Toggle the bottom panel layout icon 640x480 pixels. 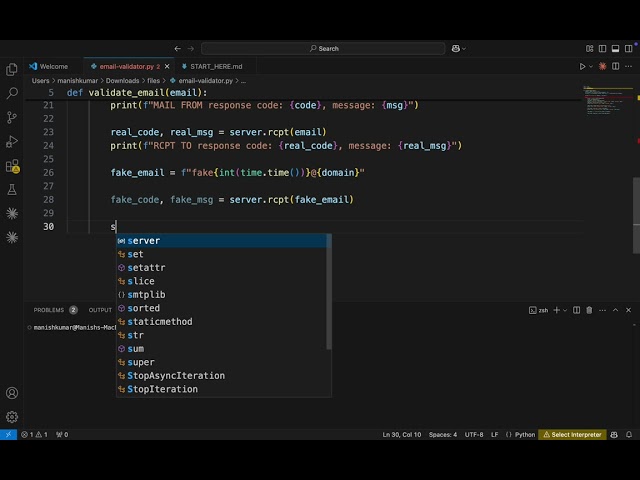[616, 49]
